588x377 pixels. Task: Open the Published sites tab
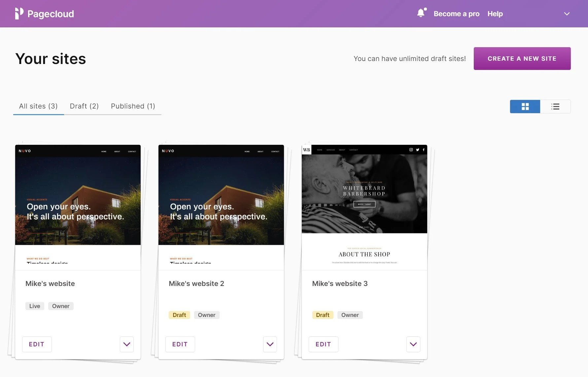tap(133, 106)
